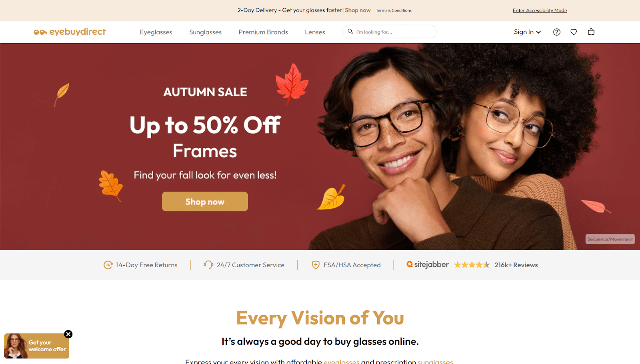Open the wishlist heart icon
Image resolution: width=640 pixels, height=364 pixels.
(x=574, y=32)
